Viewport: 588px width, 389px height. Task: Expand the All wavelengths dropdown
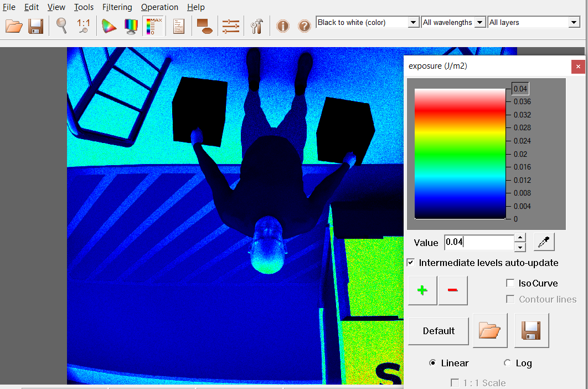(479, 22)
